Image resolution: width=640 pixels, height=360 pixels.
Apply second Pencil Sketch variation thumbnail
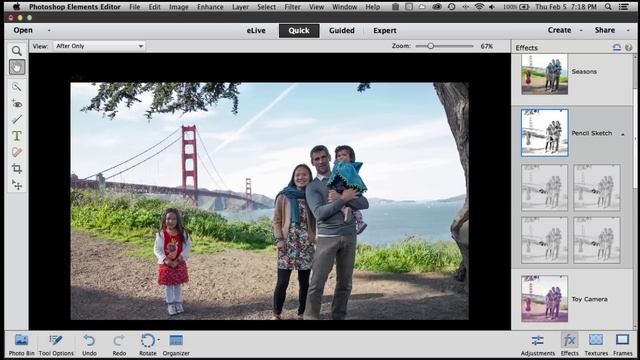click(597, 188)
